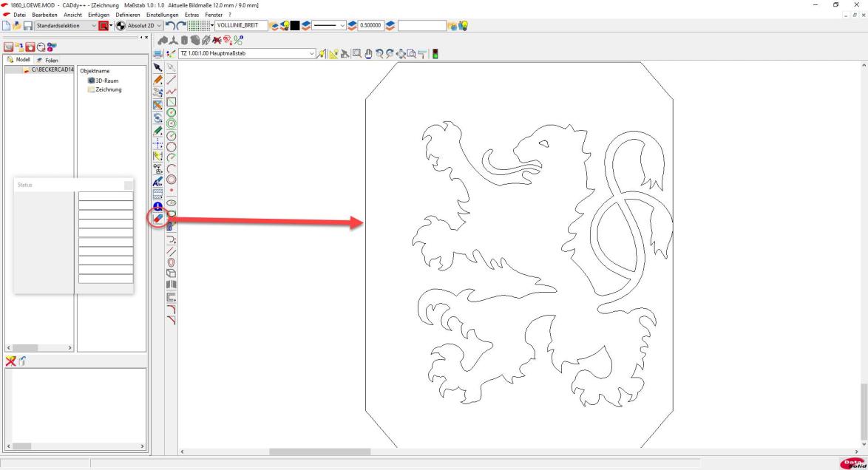This screenshot has width=868, height=470.
Task: Click the grid display icon
Action: pos(199,25)
